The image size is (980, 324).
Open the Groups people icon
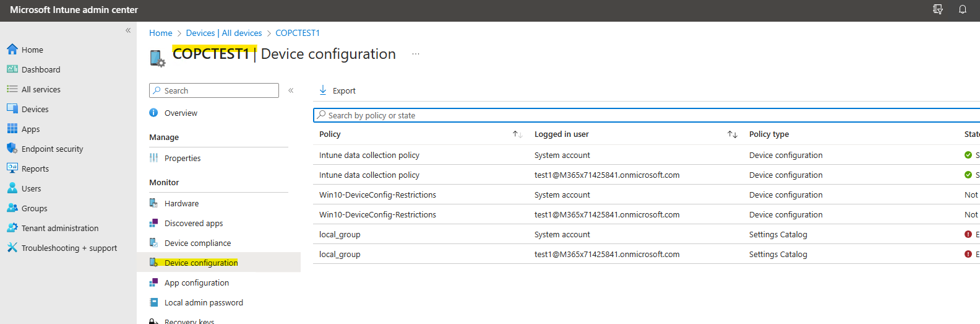pyautogui.click(x=12, y=208)
